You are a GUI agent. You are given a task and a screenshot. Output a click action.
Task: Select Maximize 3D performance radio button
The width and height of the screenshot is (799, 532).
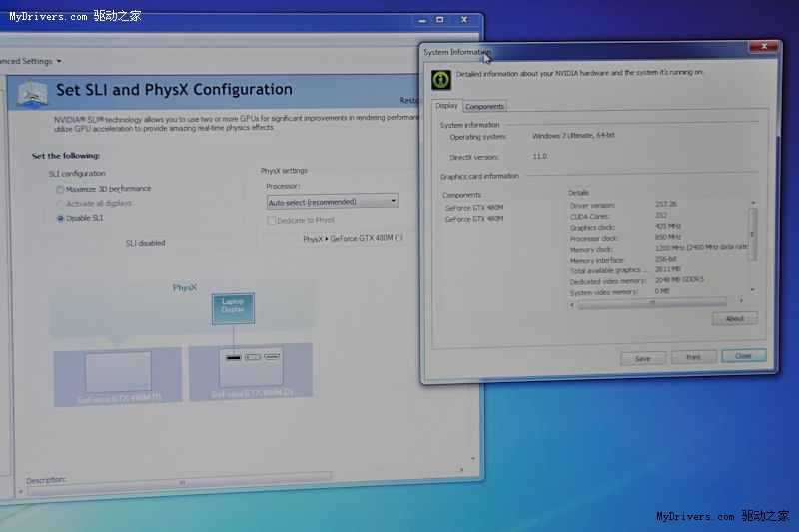(60, 190)
